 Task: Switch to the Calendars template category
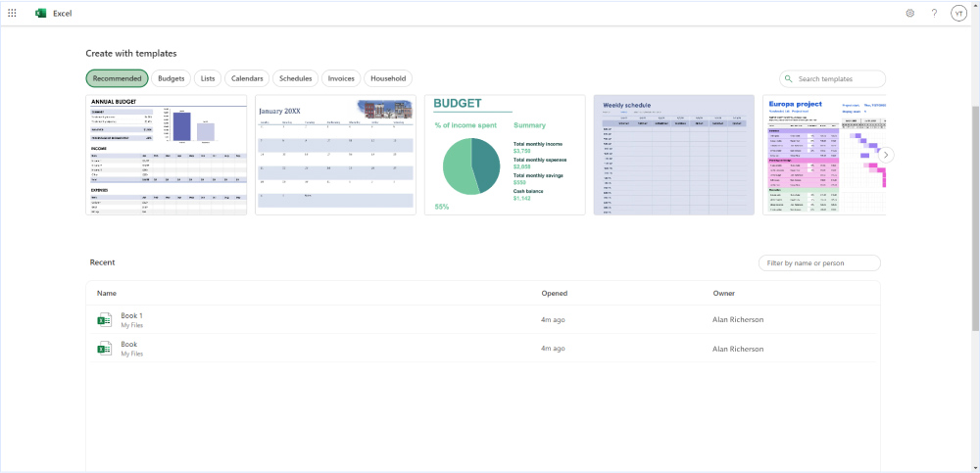coord(247,78)
